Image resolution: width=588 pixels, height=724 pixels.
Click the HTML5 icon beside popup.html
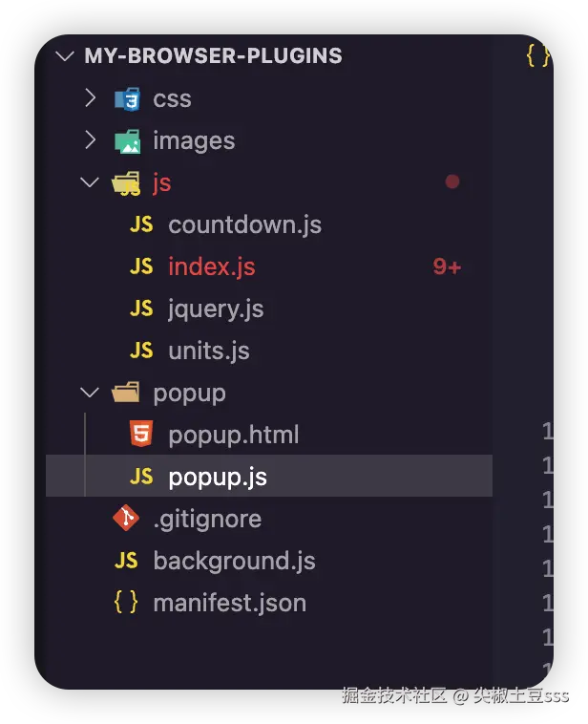tap(141, 435)
